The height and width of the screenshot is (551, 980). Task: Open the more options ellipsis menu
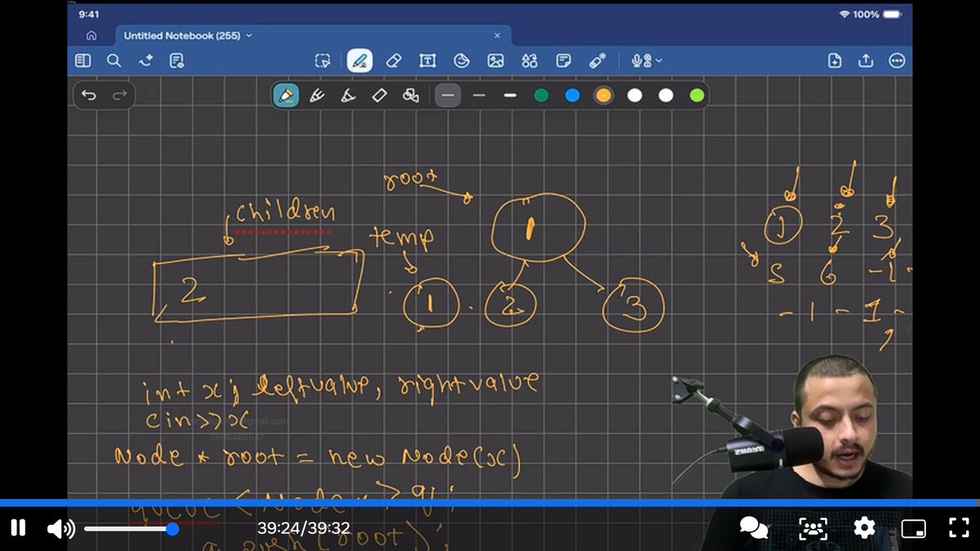tap(897, 60)
